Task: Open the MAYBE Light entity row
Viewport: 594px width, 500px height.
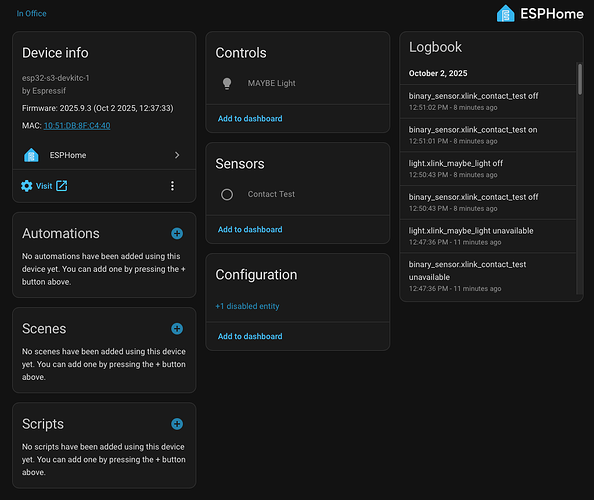Action: pyautogui.click(x=298, y=83)
